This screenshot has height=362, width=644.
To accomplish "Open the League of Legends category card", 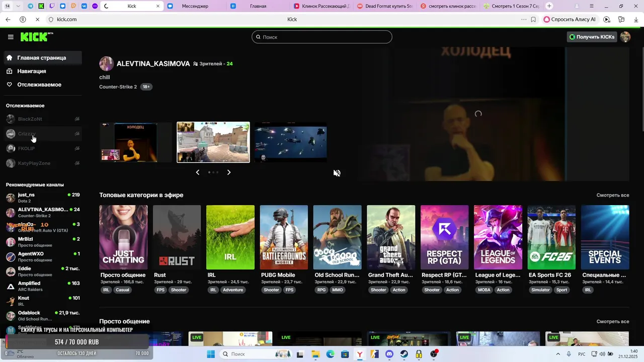I will pyautogui.click(x=498, y=237).
